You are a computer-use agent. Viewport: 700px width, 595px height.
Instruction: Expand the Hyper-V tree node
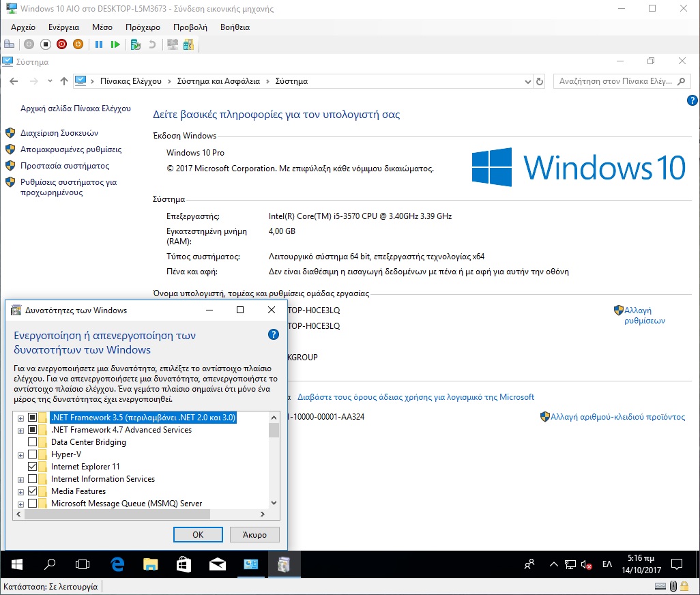(20, 455)
